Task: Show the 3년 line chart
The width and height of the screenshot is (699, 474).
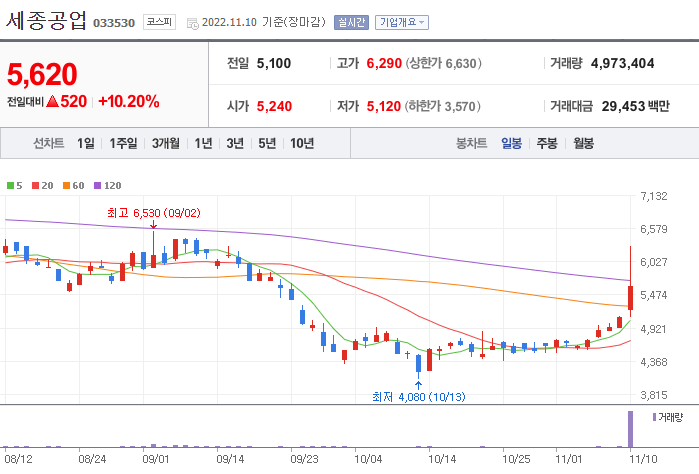Action: pyautogui.click(x=235, y=143)
